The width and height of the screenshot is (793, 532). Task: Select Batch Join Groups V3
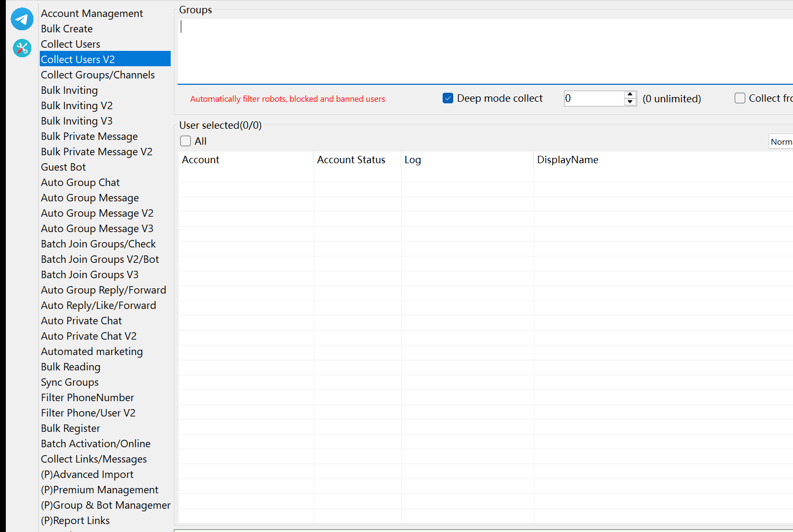click(90, 274)
